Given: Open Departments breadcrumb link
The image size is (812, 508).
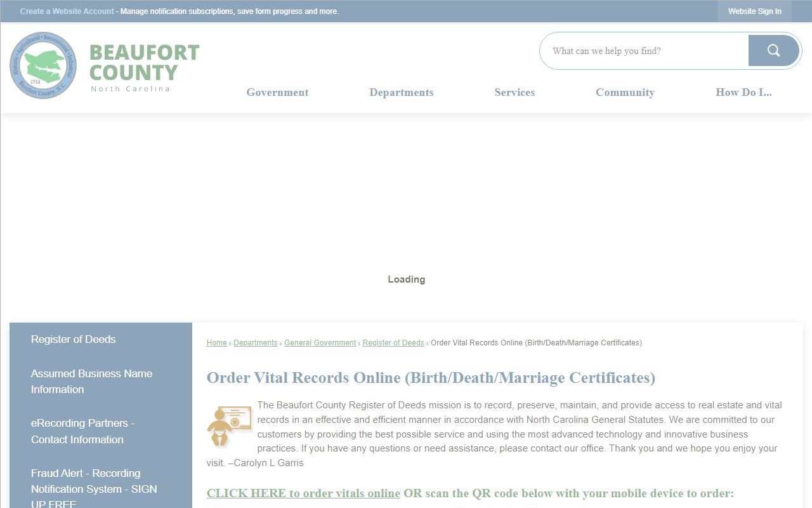Looking at the screenshot, I should tap(255, 343).
